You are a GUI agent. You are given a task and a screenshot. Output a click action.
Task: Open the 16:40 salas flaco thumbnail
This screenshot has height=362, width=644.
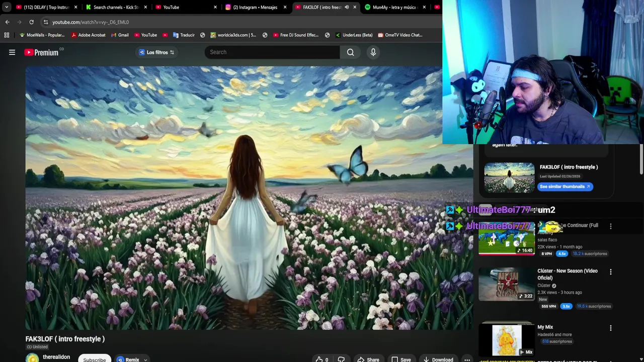point(507,238)
